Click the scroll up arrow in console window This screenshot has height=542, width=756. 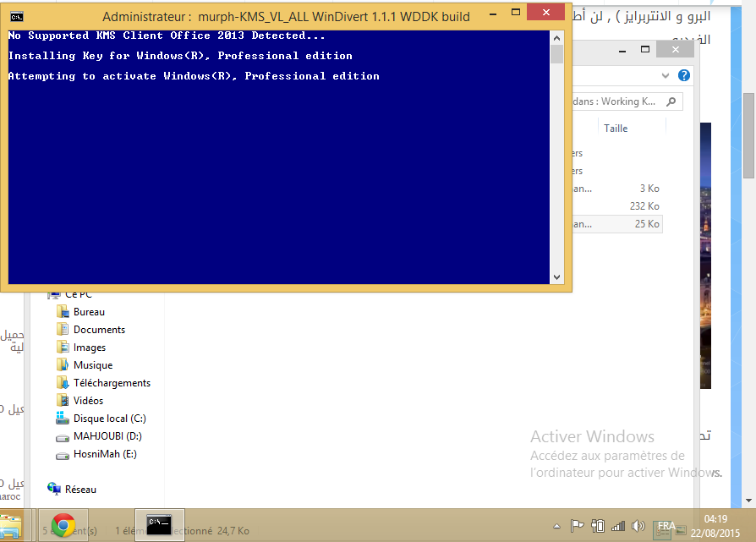point(557,38)
